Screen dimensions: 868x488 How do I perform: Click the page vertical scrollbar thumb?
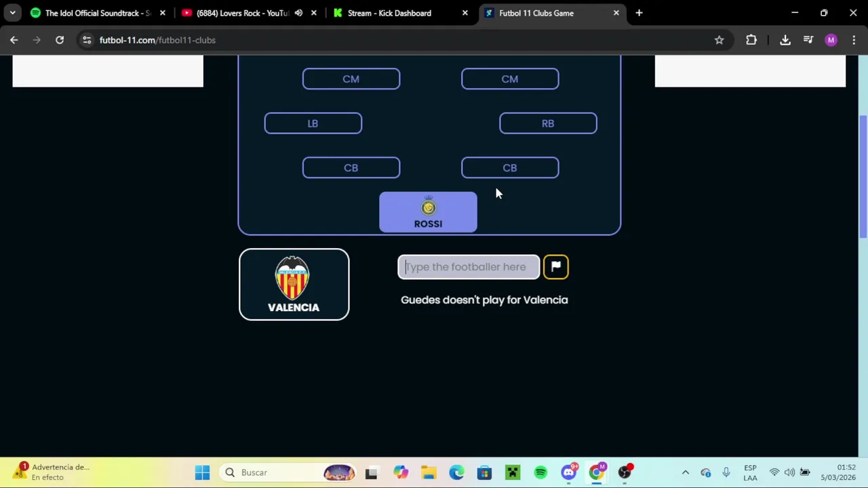click(863, 176)
